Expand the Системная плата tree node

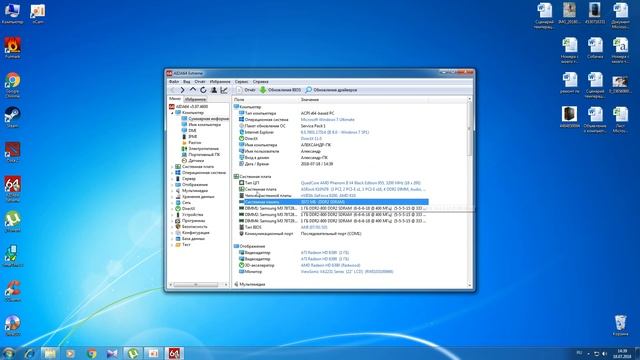(172, 167)
